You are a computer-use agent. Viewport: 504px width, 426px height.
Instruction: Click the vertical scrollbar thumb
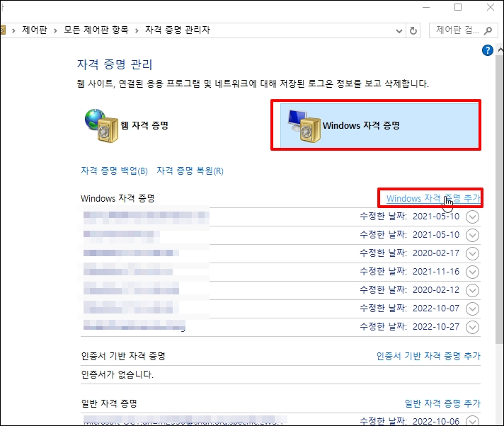coord(500,199)
